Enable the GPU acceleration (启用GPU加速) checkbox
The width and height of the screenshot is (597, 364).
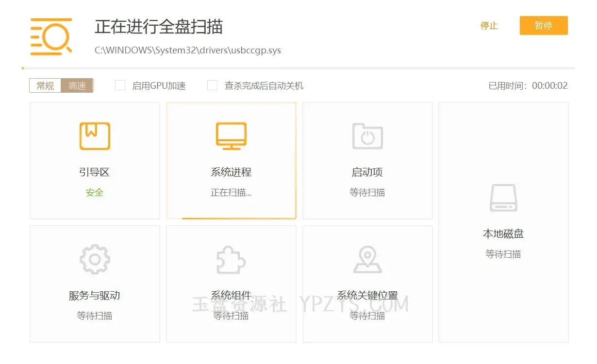[120, 86]
